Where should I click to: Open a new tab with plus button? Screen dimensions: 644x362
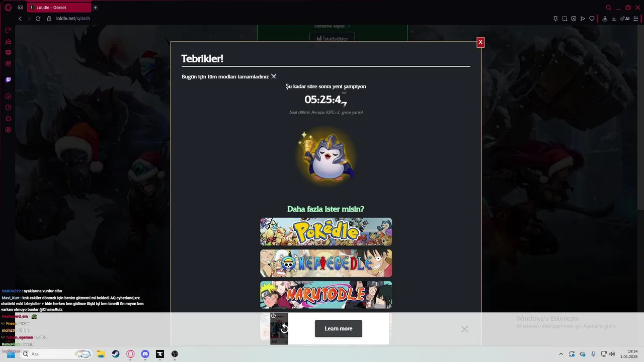pyautogui.click(x=95, y=8)
